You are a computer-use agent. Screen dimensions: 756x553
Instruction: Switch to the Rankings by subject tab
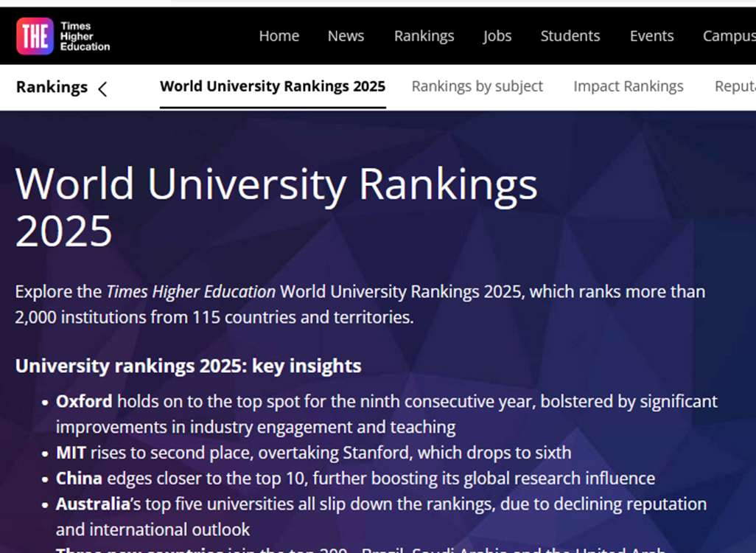[477, 86]
